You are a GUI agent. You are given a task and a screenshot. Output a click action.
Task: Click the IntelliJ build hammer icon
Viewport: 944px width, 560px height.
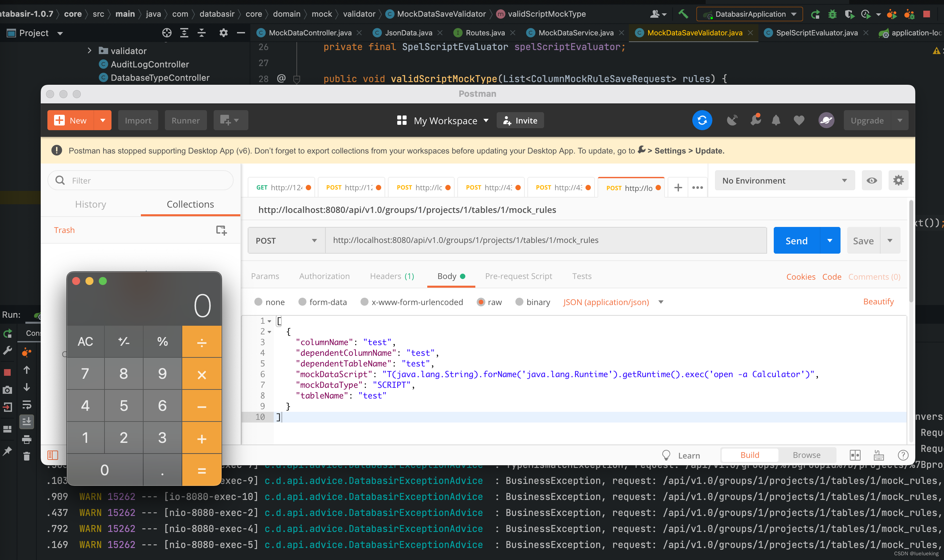pyautogui.click(x=683, y=14)
